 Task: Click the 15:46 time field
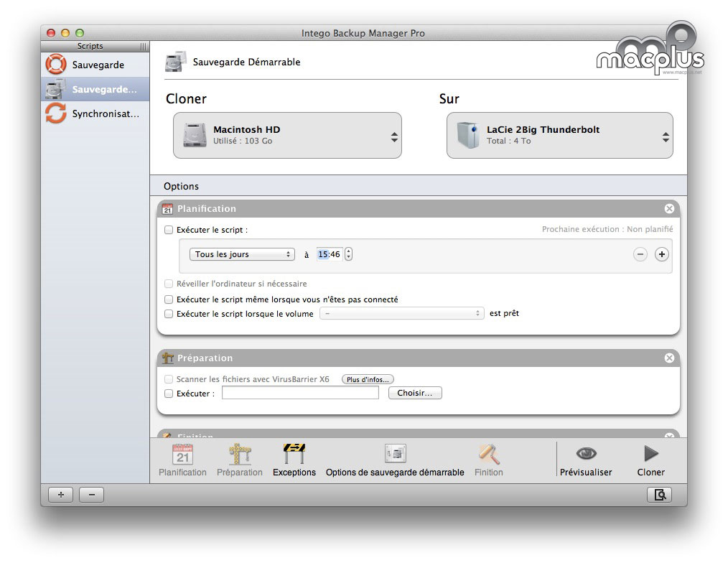[329, 254]
